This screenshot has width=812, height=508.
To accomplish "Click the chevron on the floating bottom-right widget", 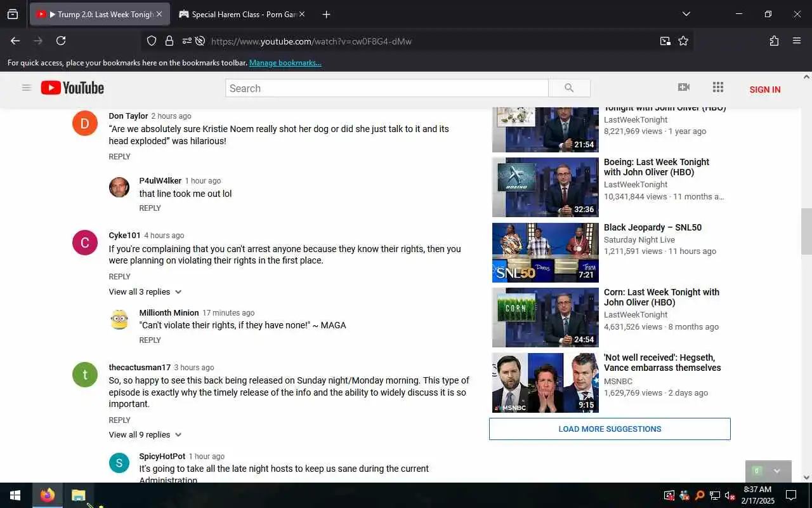I will coord(777,471).
